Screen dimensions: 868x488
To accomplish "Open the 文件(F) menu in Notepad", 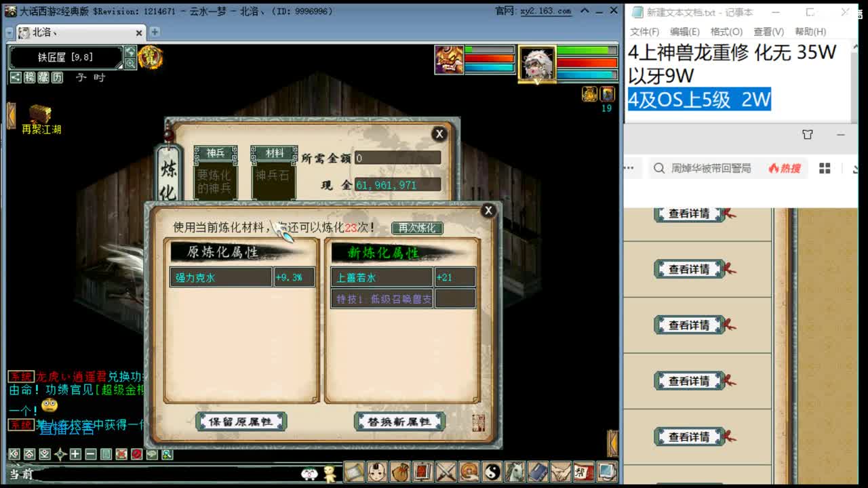I will pos(644,32).
